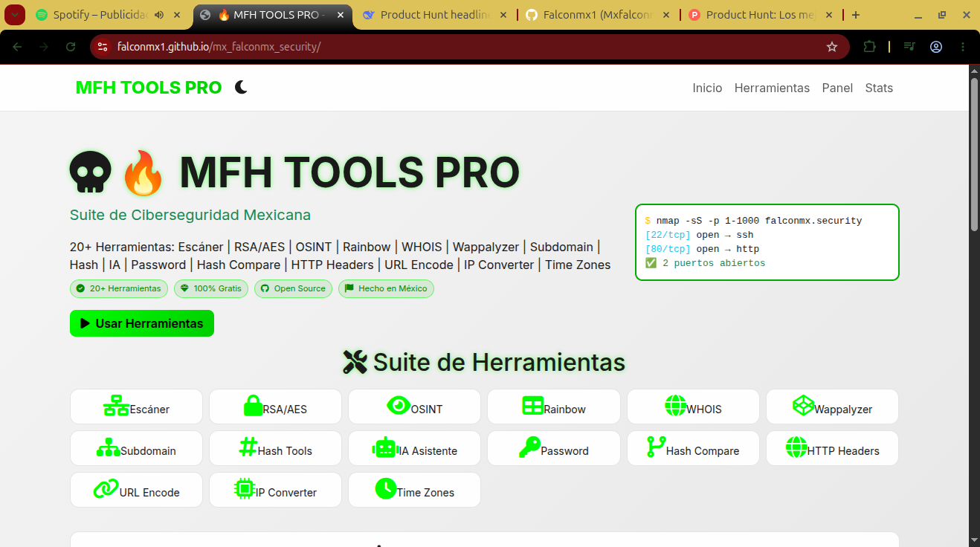Open the WHOIS globe tool
Image resolution: width=980 pixels, height=547 pixels.
tap(693, 407)
